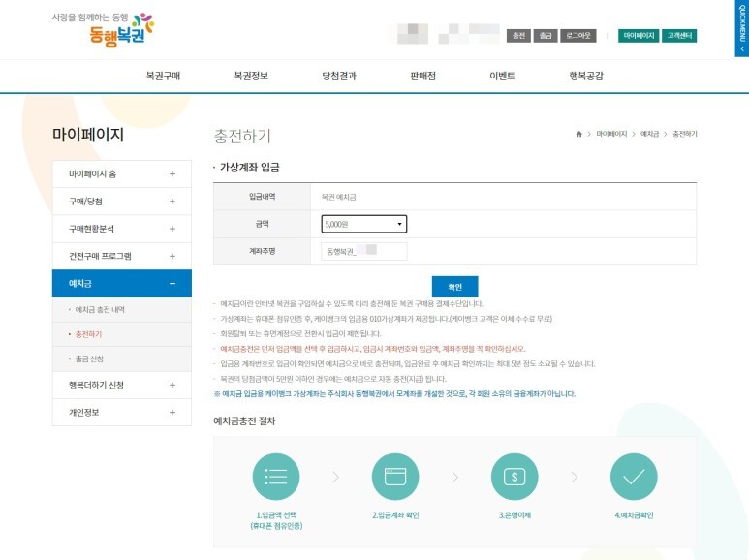Click the 1.입금액 선택 label
Image resolution: width=749 pixels, height=560 pixels.
click(x=276, y=515)
